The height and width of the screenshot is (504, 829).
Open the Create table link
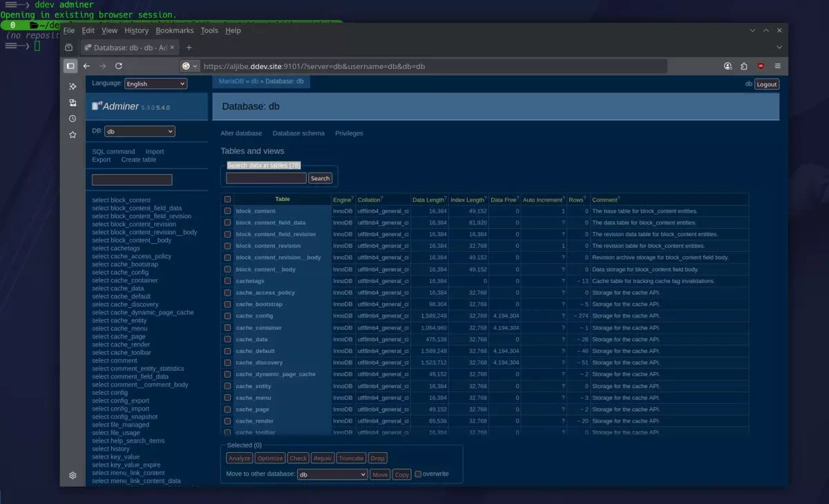tap(139, 159)
